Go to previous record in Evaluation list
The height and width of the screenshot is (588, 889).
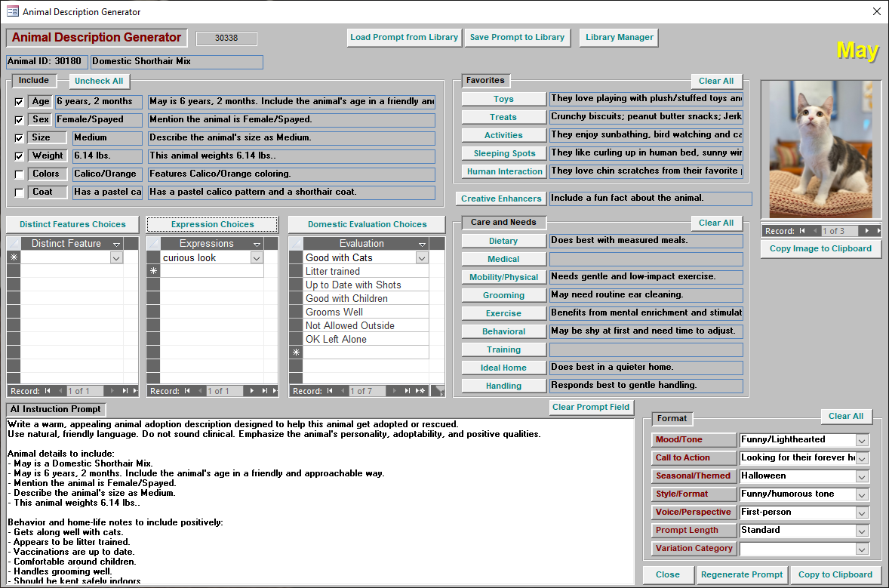(343, 391)
